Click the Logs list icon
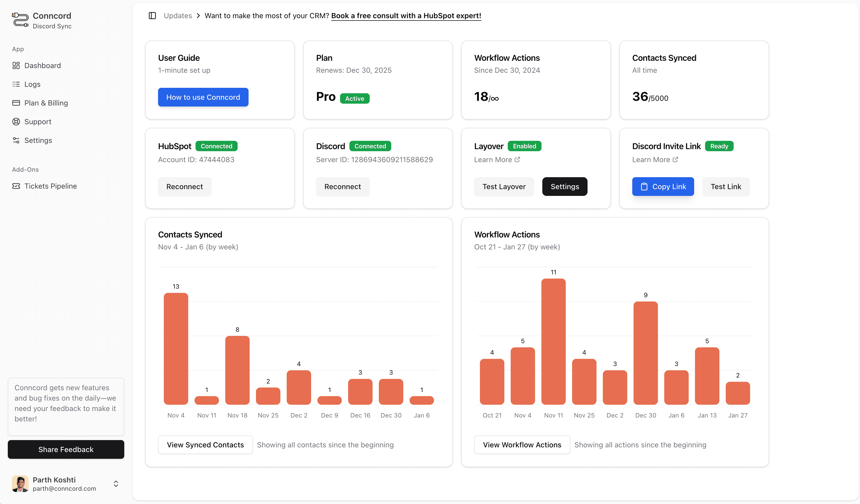 16,84
